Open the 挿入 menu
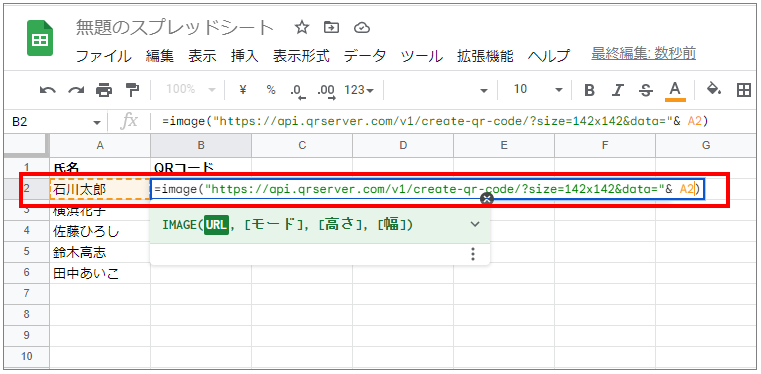The image size is (761, 374). tap(245, 56)
